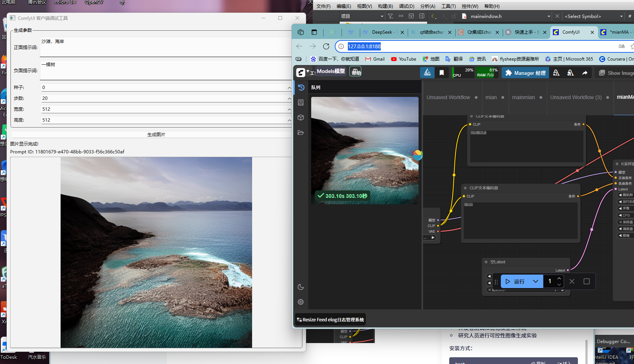Viewport: 634px width, 364px height.
Task: Open the model library cube icon
Action: click(301, 117)
